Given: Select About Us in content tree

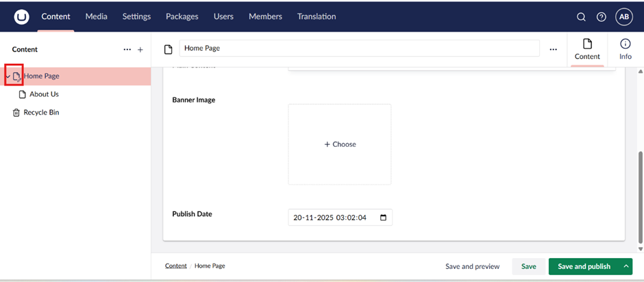Looking at the screenshot, I should pyautogui.click(x=44, y=94).
